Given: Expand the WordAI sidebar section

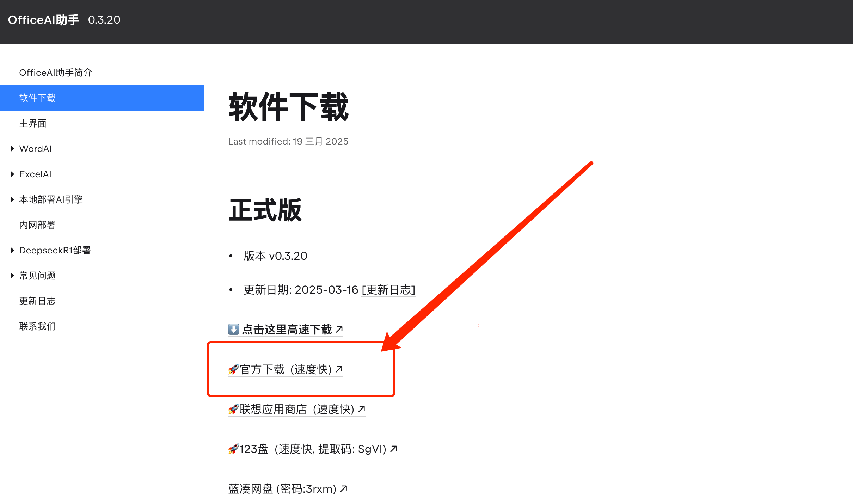Looking at the screenshot, I should click(x=12, y=149).
